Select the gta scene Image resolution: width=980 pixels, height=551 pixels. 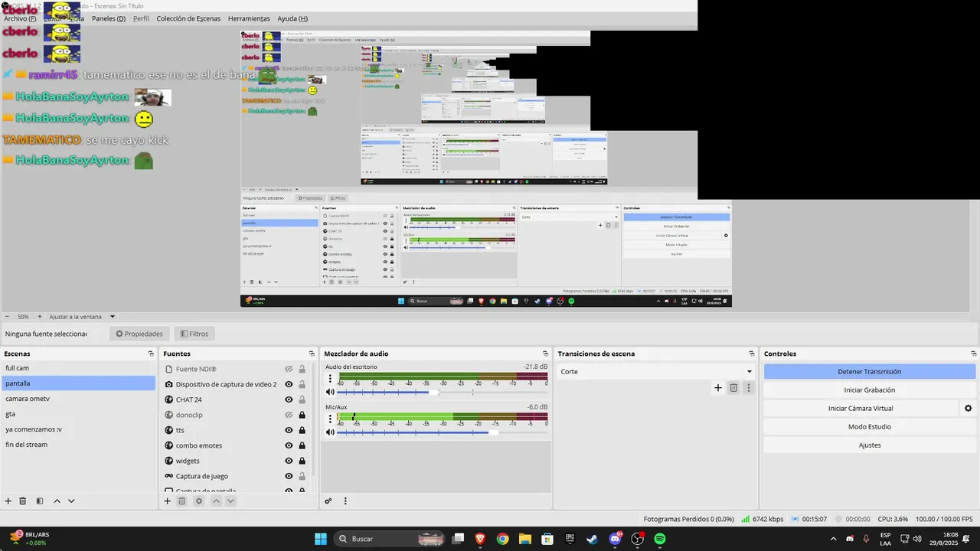click(x=78, y=414)
